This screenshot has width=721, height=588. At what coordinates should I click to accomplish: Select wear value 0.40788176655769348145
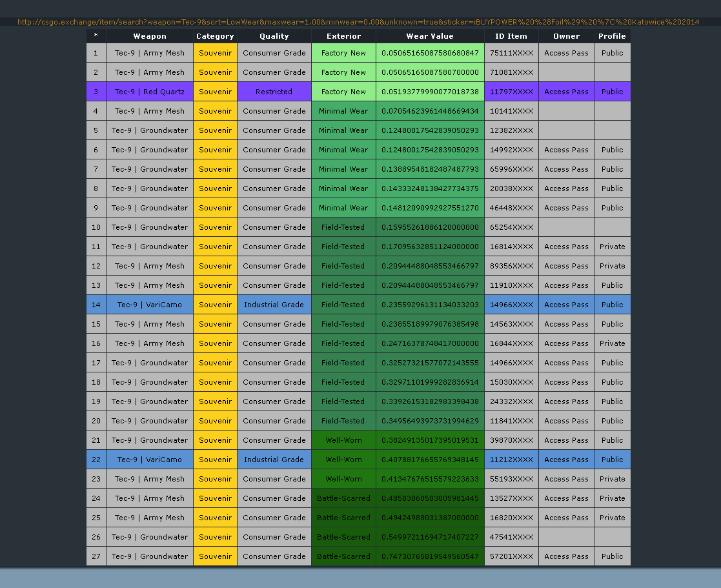click(x=430, y=460)
